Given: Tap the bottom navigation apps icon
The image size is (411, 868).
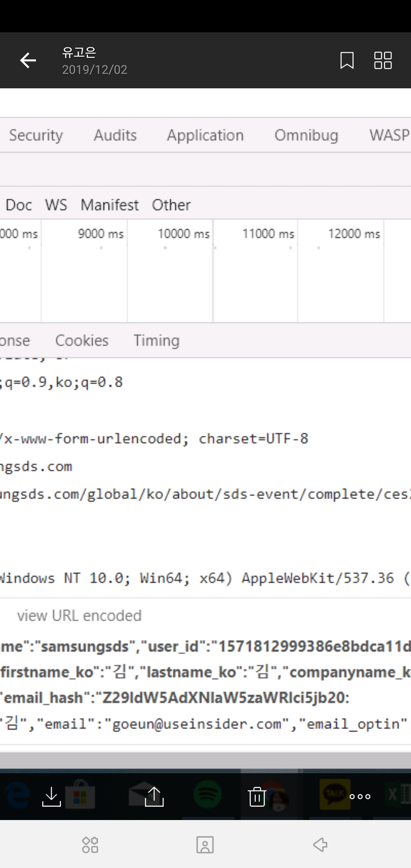Looking at the screenshot, I should (90, 845).
